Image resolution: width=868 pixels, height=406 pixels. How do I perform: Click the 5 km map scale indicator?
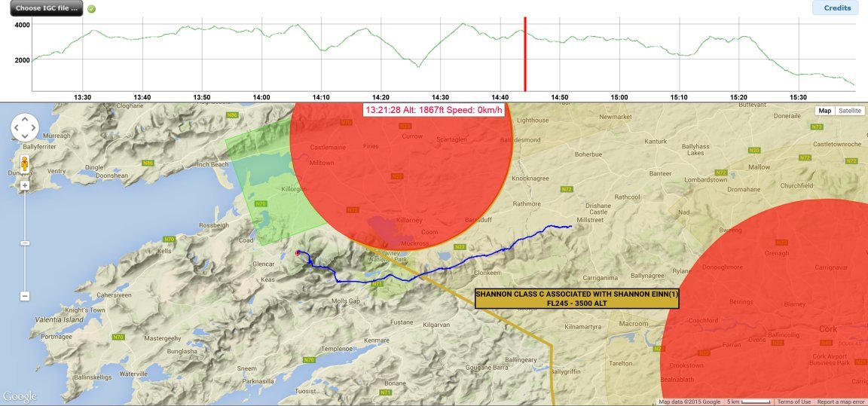tap(749, 402)
